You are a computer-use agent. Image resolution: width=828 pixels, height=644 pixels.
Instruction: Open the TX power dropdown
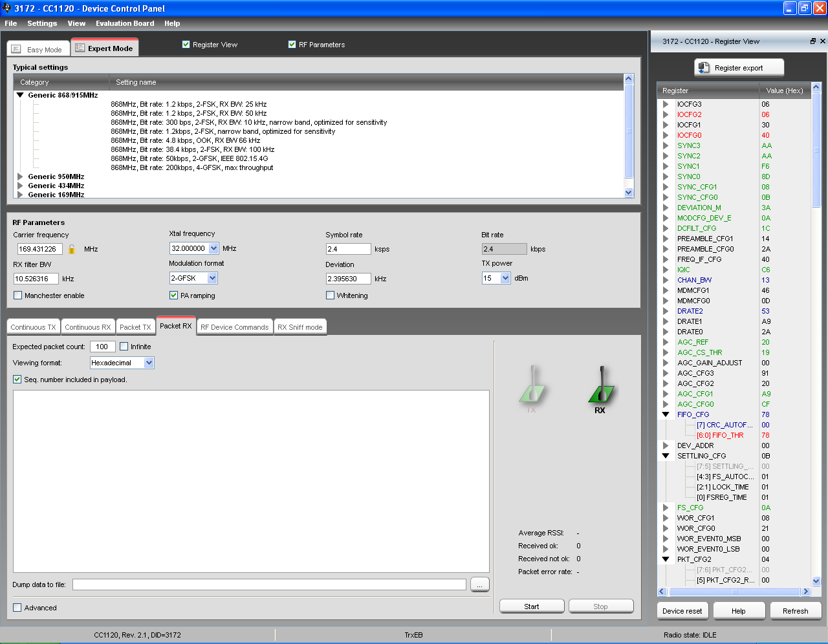tap(505, 278)
